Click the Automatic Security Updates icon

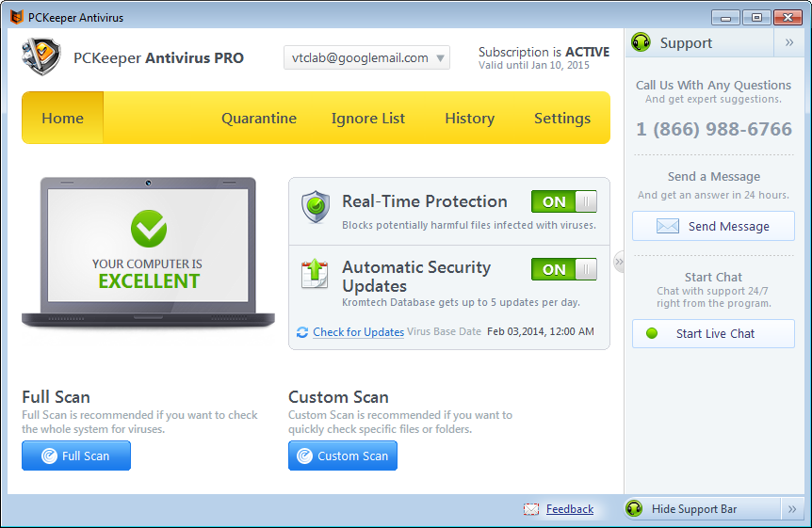pos(315,273)
